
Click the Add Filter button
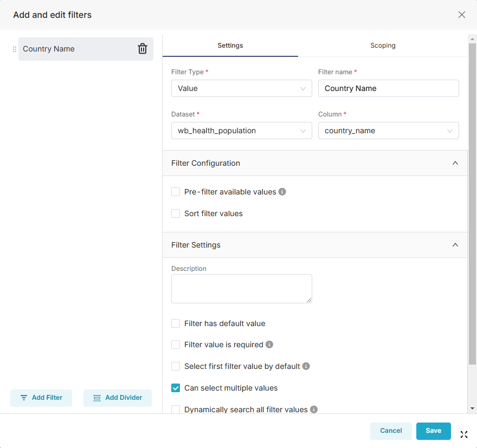(41, 398)
